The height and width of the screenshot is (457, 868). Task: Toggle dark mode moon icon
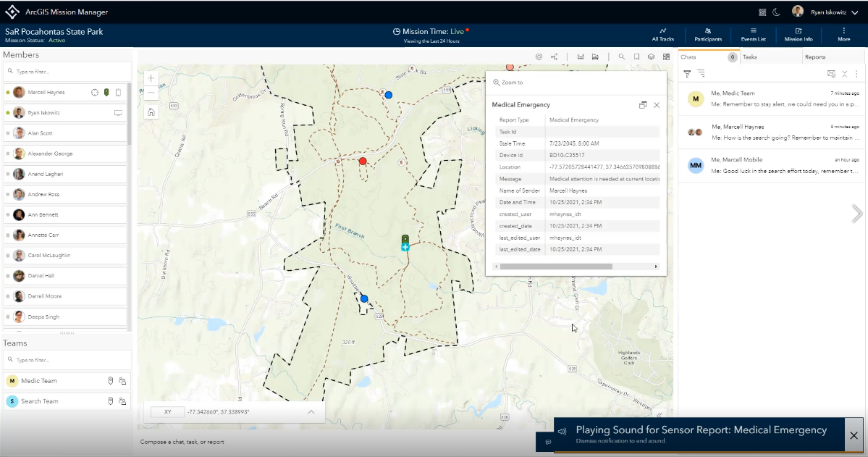[776, 12]
